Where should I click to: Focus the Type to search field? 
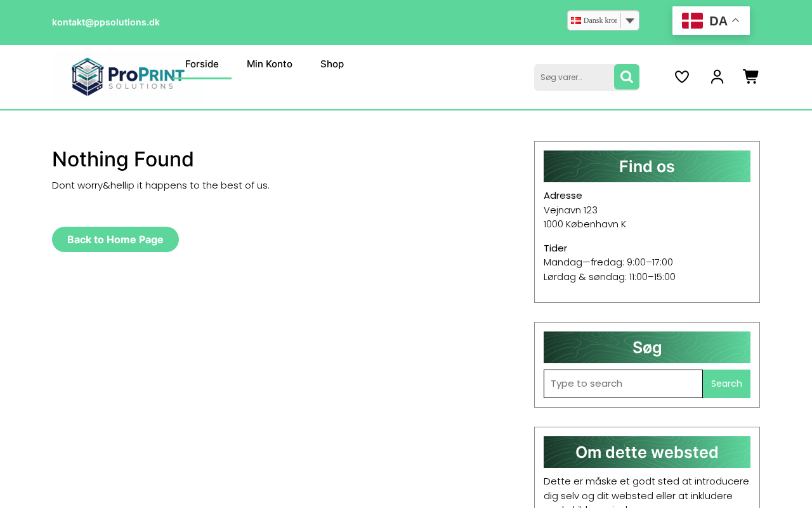pyautogui.click(x=623, y=384)
